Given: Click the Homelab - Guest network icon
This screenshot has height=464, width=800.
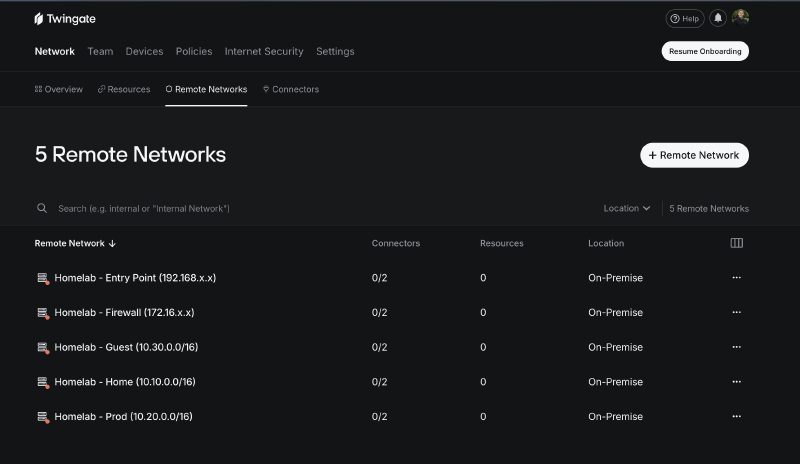Looking at the screenshot, I should 43,348.
